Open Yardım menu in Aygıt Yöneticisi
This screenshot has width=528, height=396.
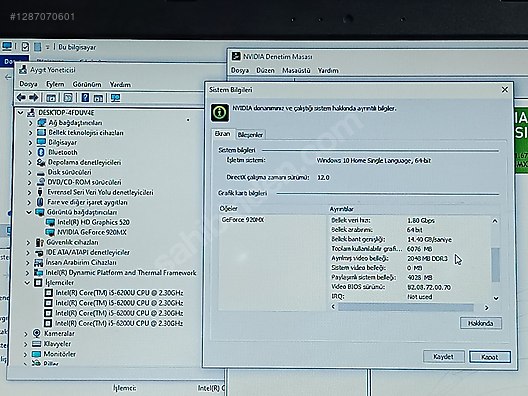click(x=120, y=84)
